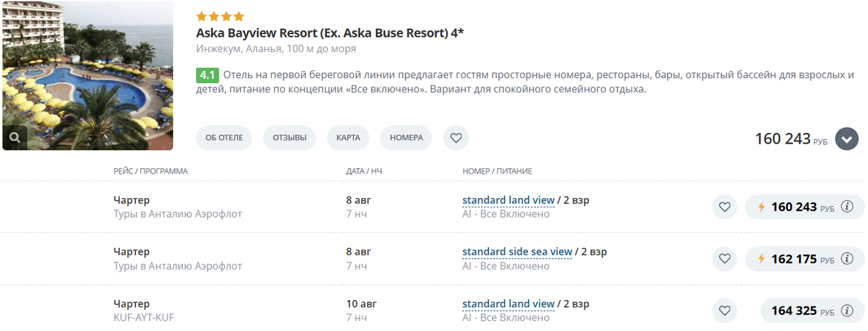Click the four-star rating icons
This screenshot has width=868, height=331.
tap(220, 17)
